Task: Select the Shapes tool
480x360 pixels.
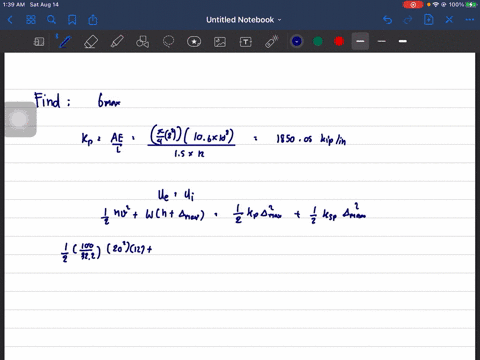Action: click(x=142, y=42)
